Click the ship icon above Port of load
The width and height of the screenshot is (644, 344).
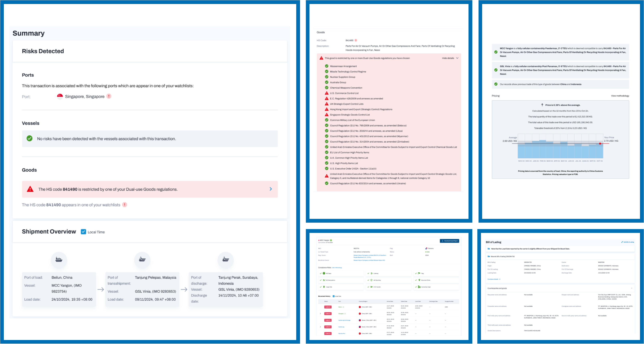tap(59, 259)
